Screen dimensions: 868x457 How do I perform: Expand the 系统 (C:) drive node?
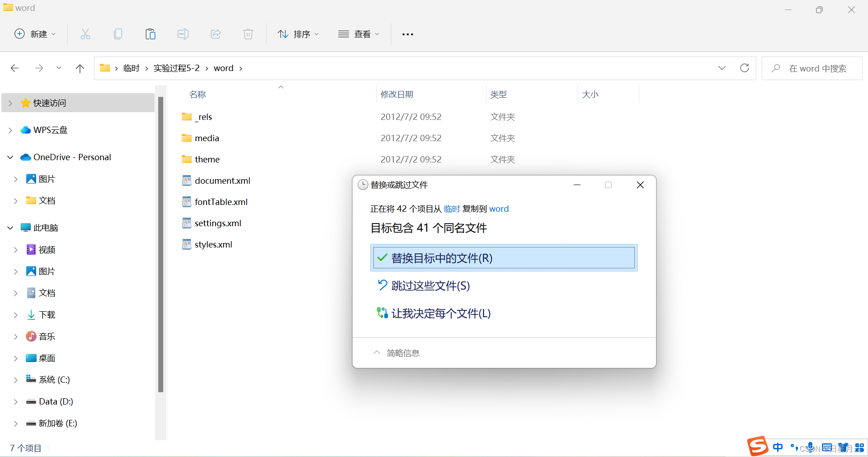15,380
